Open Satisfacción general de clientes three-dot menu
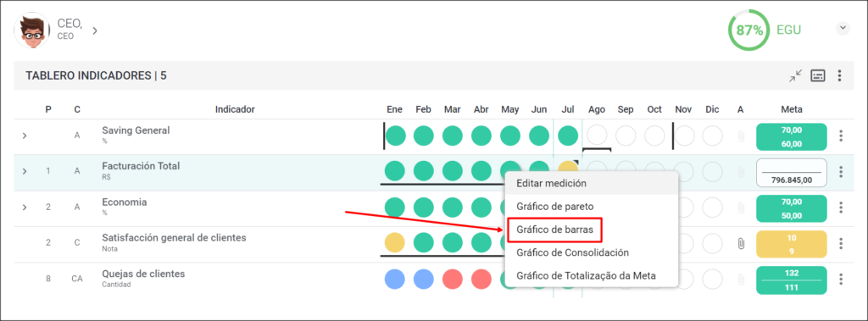Screen dimensions: 868x321 pyautogui.click(x=841, y=244)
